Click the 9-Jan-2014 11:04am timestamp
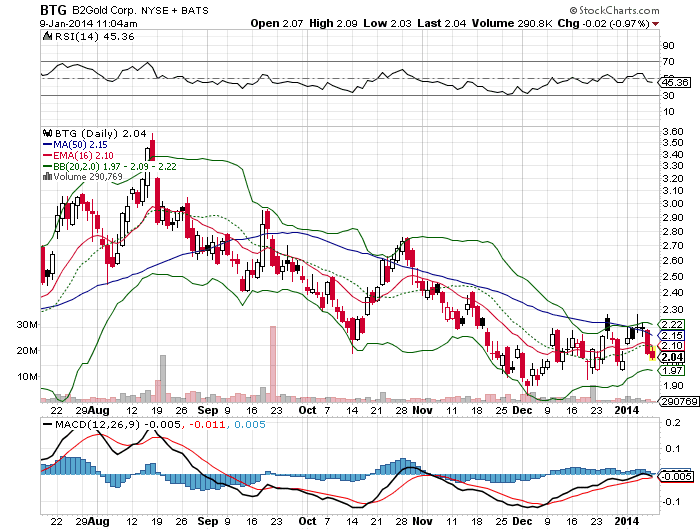Viewport: 700px width, 530px height. click(88, 24)
